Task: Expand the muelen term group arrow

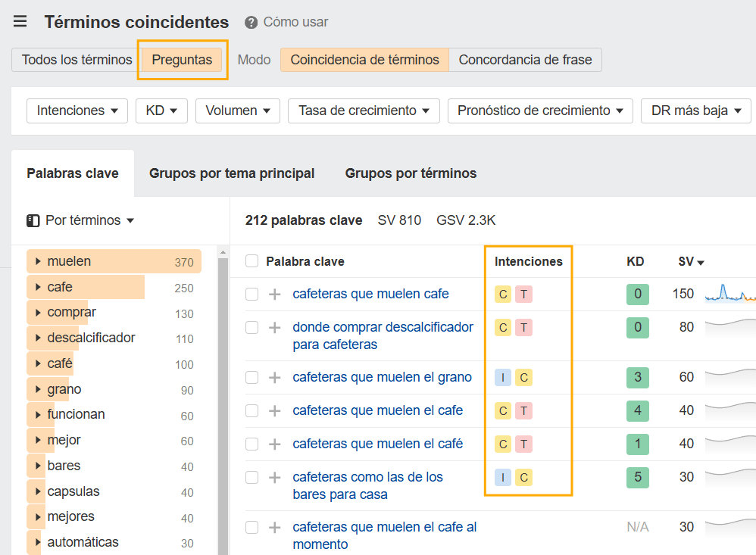Action: [x=38, y=262]
